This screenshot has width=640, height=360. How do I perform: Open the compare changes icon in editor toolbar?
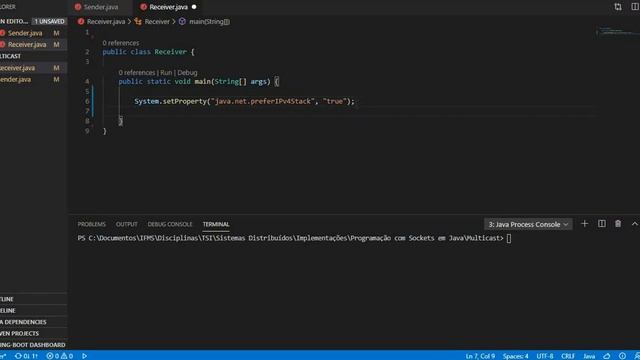coord(618,7)
